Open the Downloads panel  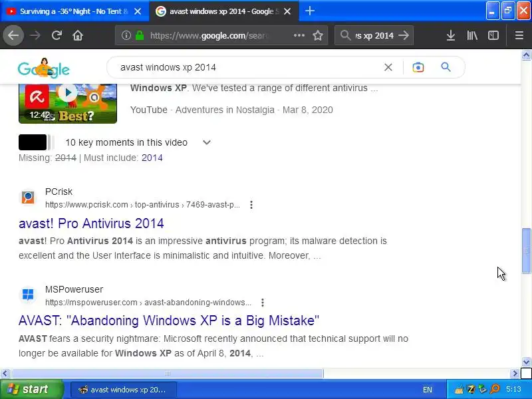click(451, 35)
